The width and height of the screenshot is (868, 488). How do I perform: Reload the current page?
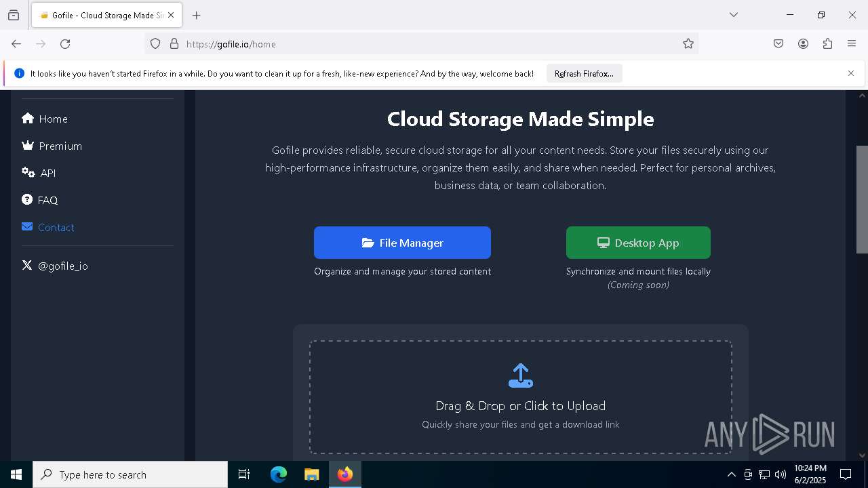click(x=65, y=44)
